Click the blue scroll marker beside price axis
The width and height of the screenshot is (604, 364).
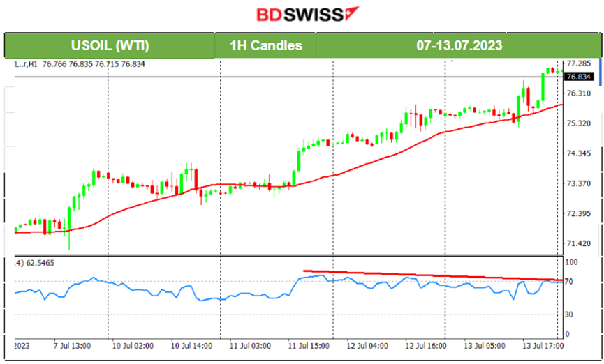(600, 73)
